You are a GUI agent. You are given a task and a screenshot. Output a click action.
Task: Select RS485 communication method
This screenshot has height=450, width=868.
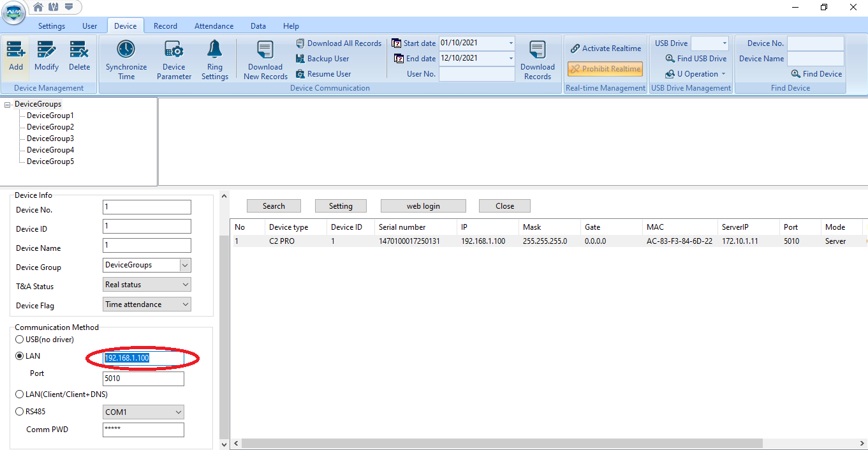20,412
